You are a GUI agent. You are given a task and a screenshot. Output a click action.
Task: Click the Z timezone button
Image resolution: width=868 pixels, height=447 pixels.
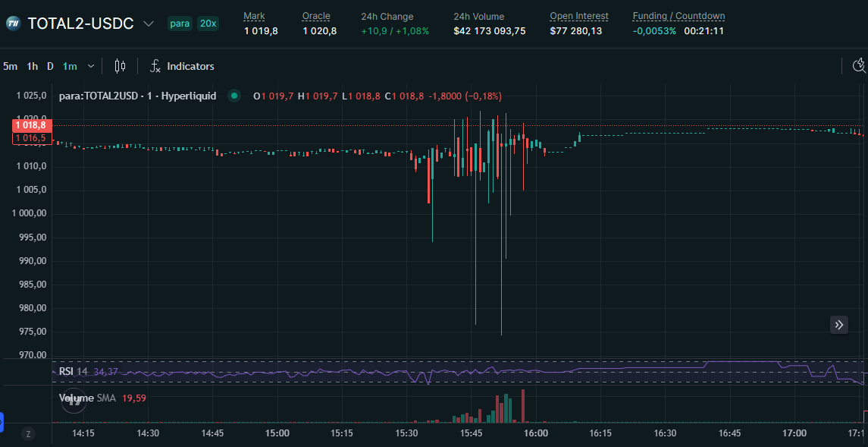pyautogui.click(x=28, y=433)
